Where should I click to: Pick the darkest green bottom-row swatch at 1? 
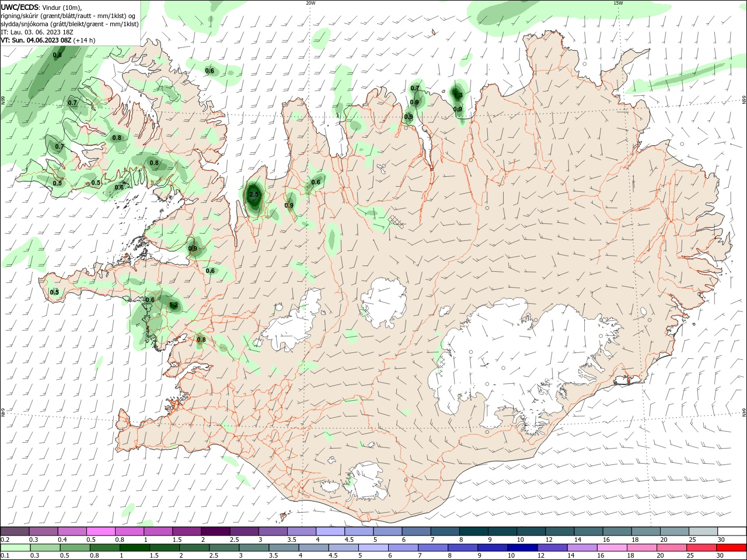(x=134, y=548)
